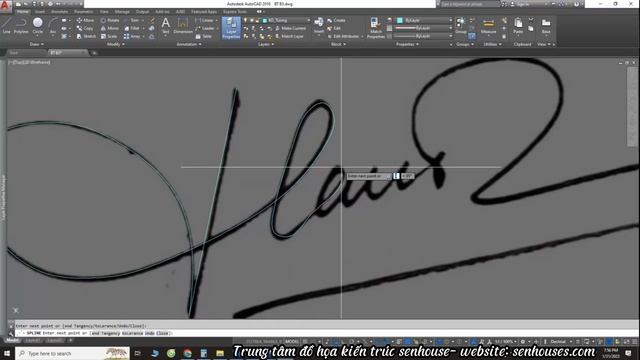This screenshot has width=640, height=360.
Task: Switch to the Parametric ribbon tab
Action: pyautogui.click(x=84, y=12)
